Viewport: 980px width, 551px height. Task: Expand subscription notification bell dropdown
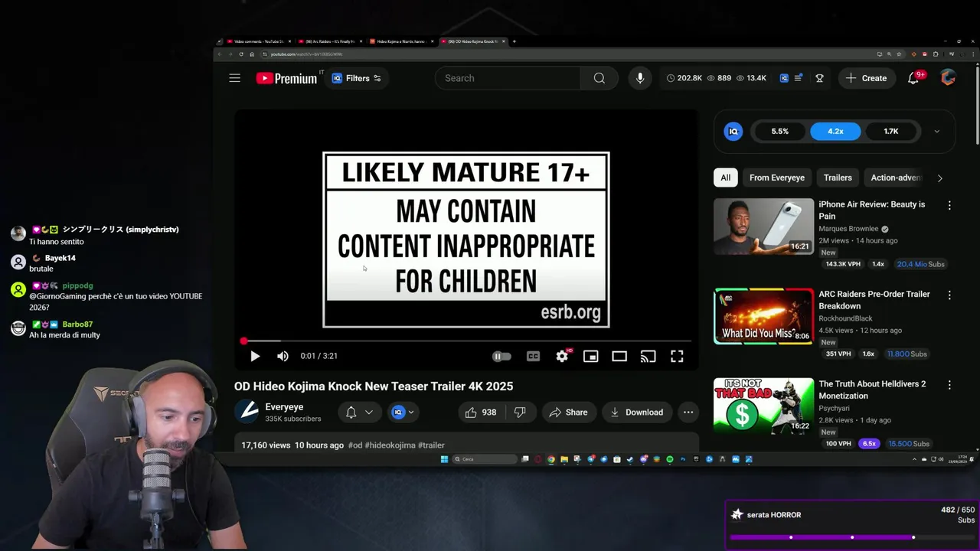(x=359, y=412)
